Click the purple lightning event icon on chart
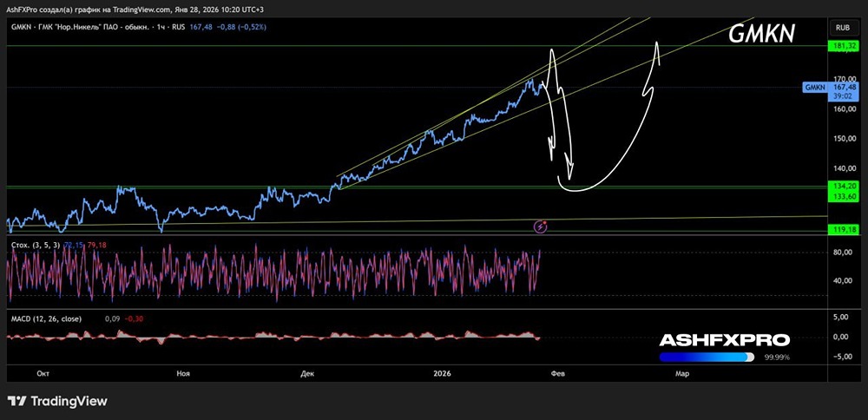 540,226
